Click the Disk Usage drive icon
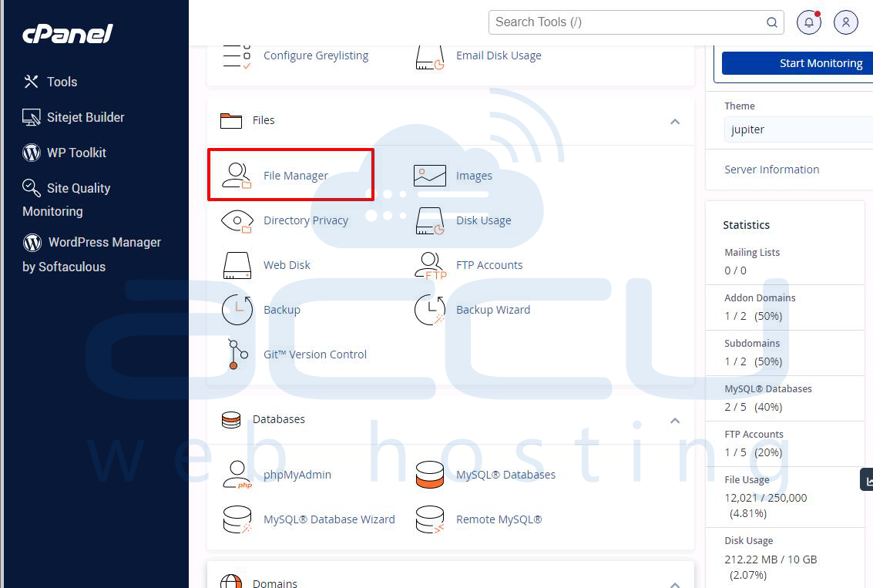 430,221
